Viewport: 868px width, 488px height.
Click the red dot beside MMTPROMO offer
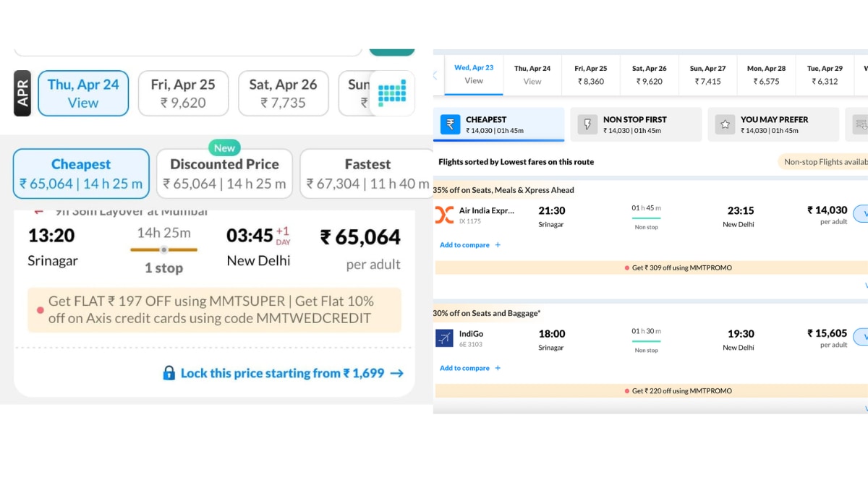pyautogui.click(x=626, y=267)
